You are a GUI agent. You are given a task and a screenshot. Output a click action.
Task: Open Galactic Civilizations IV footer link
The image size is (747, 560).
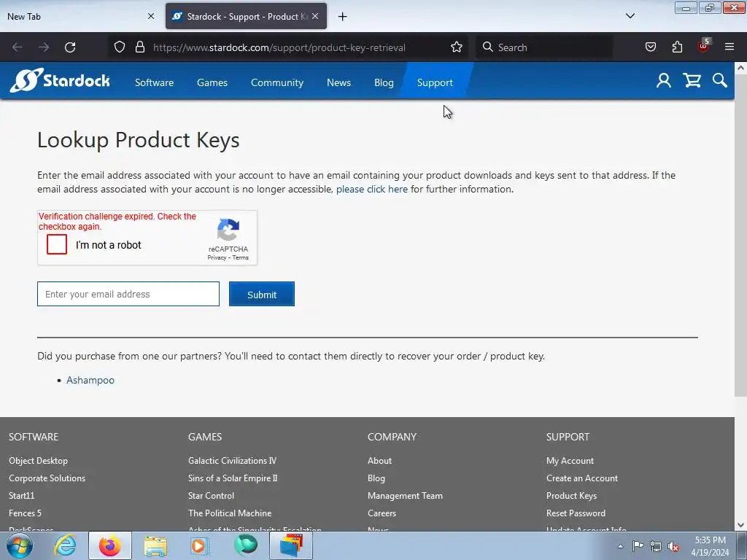pyautogui.click(x=232, y=461)
